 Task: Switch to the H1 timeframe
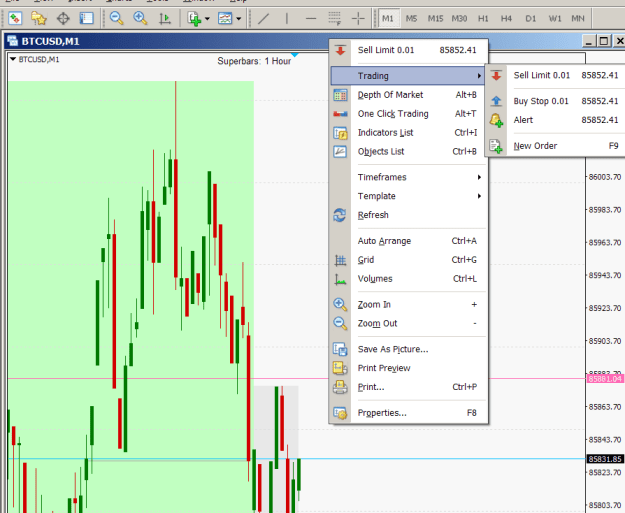tap(483, 18)
